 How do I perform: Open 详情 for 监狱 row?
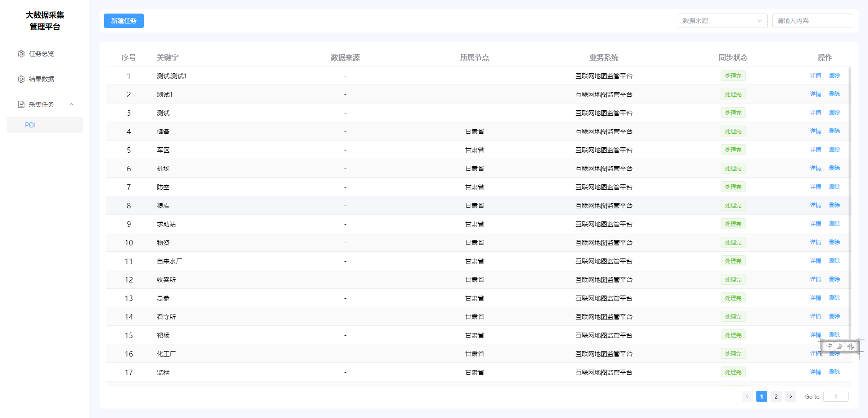click(x=816, y=372)
